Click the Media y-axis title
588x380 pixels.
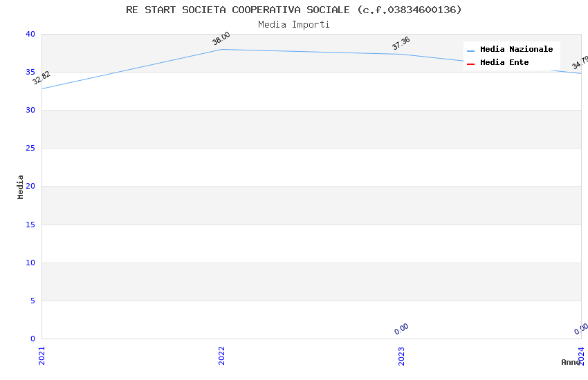click(21, 187)
